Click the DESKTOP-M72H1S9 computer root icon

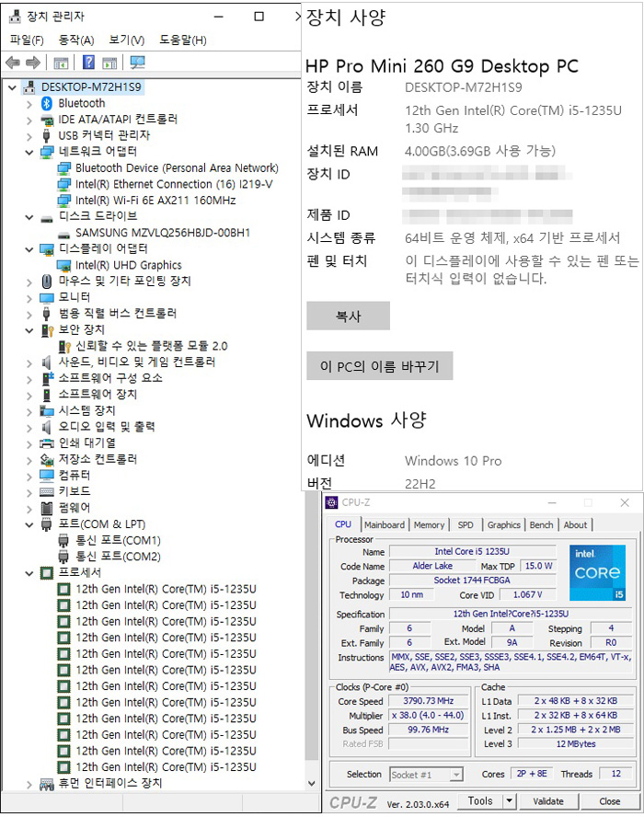click(29, 87)
